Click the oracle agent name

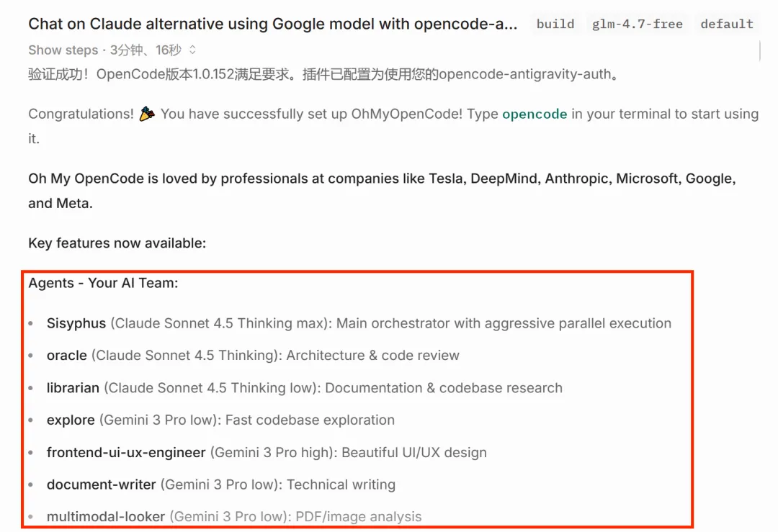[x=67, y=356]
